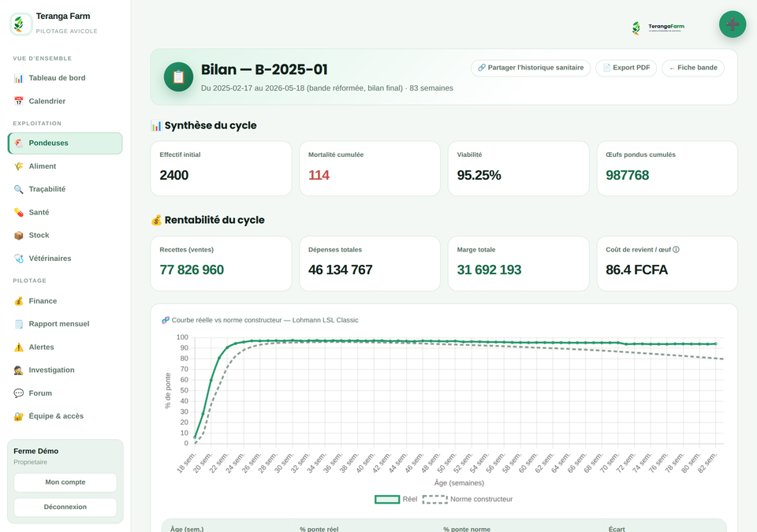Click the Finance money bag icon
The image size is (757, 532).
pyautogui.click(x=19, y=301)
